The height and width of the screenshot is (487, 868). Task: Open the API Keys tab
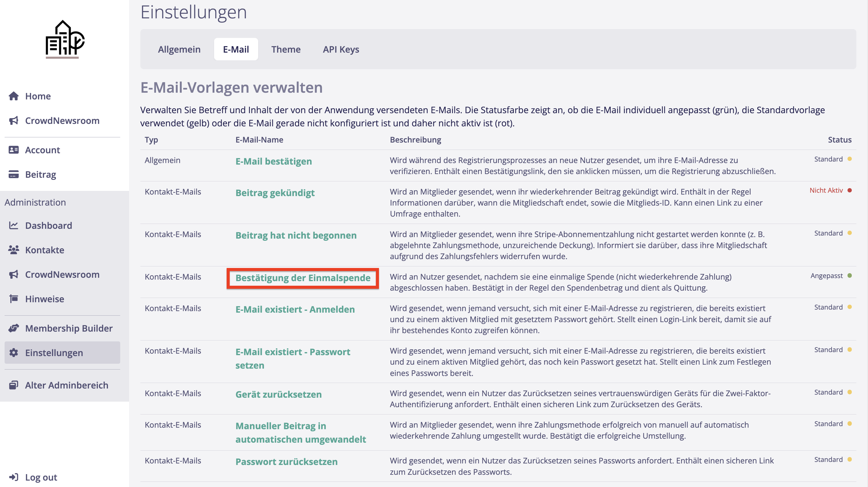coord(341,49)
